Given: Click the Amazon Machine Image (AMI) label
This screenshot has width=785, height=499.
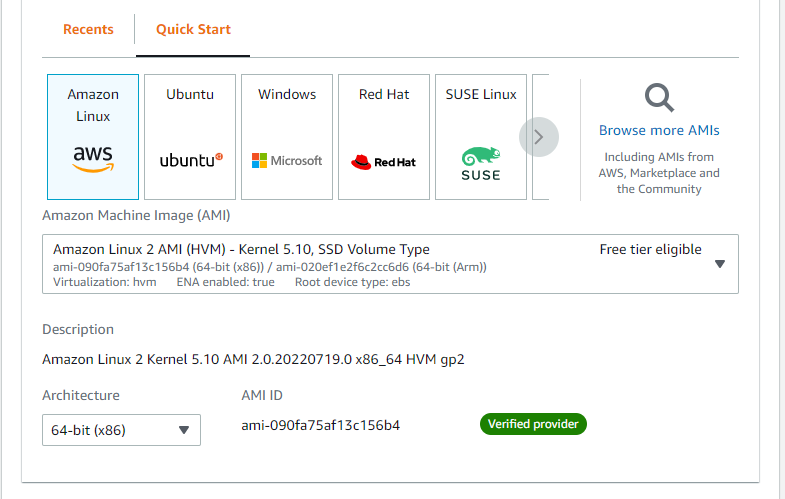Looking at the screenshot, I should click(x=136, y=215).
